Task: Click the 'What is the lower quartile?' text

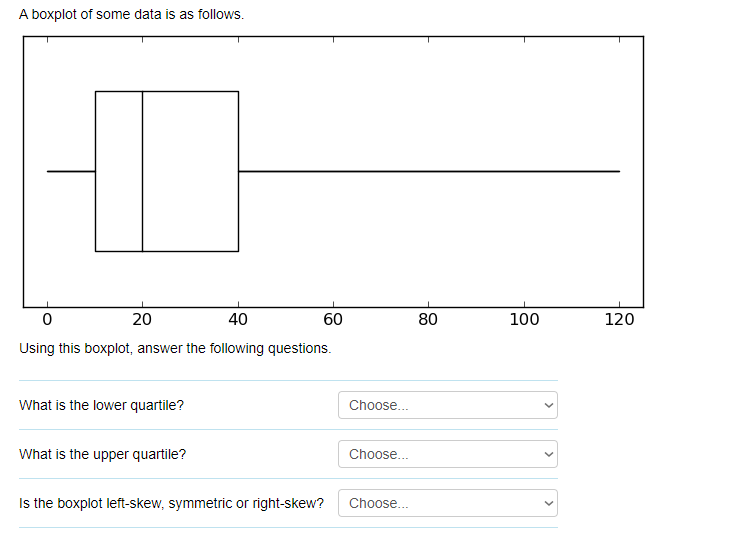Action: (102, 405)
